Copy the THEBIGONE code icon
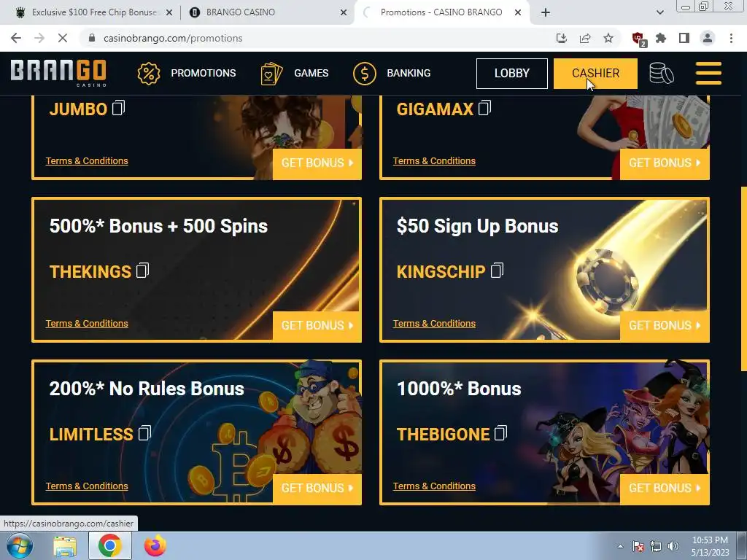Image resolution: width=747 pixels, height=560 pixels. pos(500,433)
